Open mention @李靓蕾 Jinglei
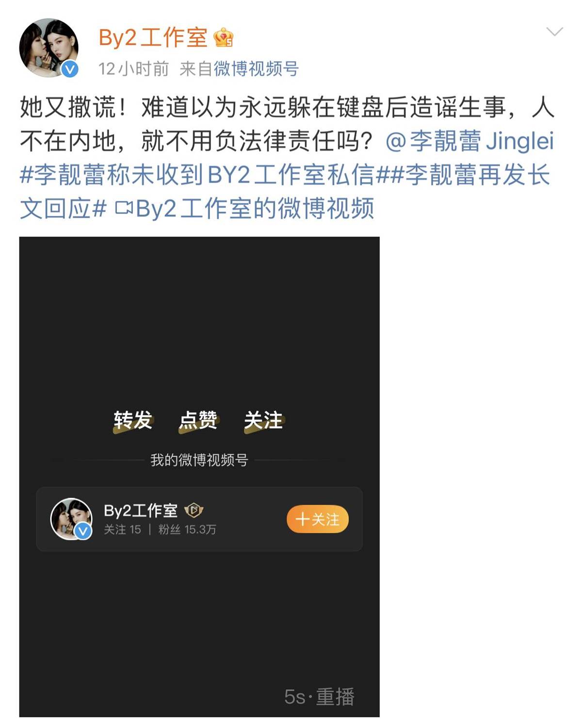 pos(469,141)
